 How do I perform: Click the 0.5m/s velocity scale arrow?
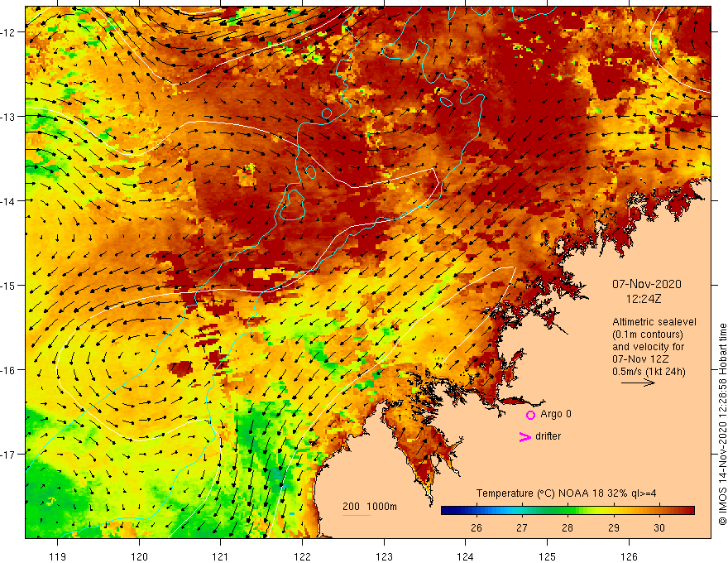639,383
